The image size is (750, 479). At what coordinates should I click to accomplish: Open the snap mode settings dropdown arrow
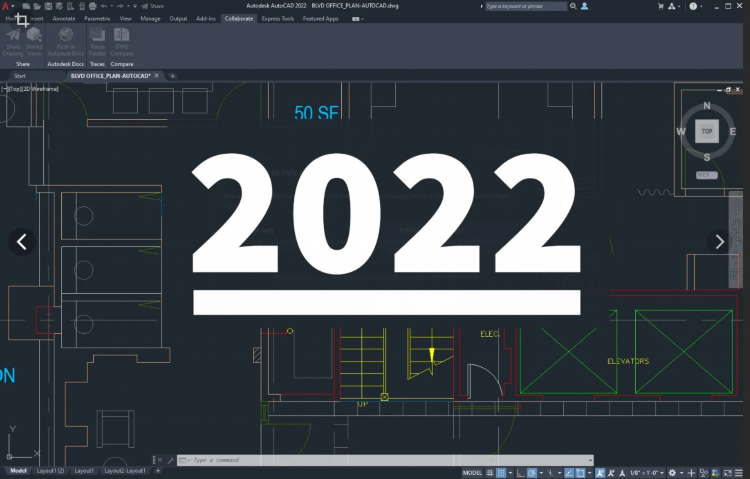tap(510, 473)
